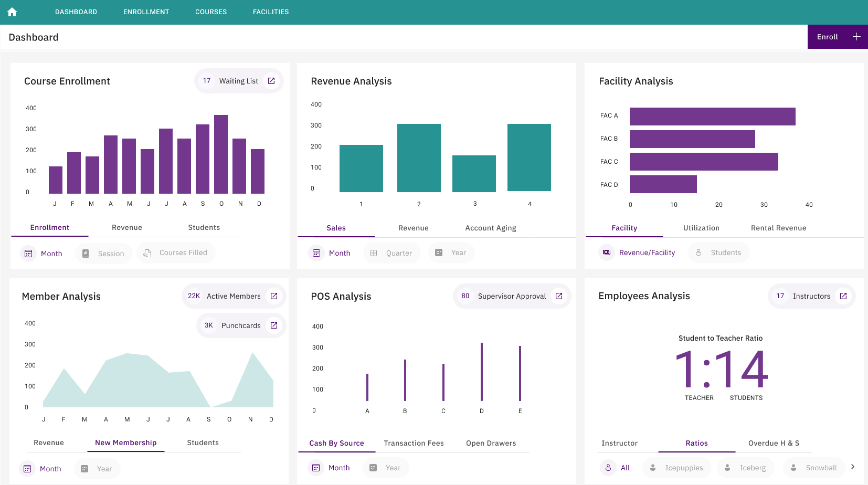Open Supervisor Approval external link icon
Screen dimensions: 868x485
coord(559,296)
